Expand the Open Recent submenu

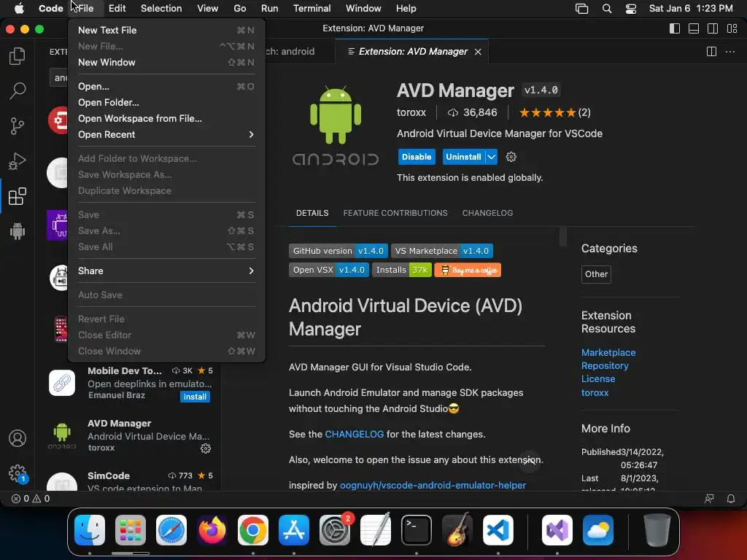pos(166,135)
